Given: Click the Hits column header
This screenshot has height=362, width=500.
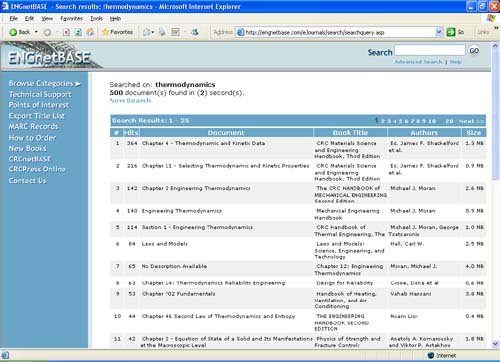Looking at the screenshot, I should pos(131,133).
